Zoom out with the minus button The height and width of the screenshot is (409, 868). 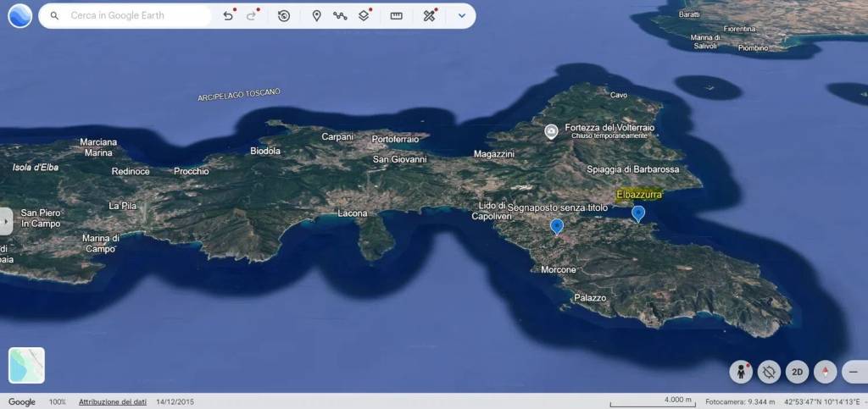click(x=854, y=372)
